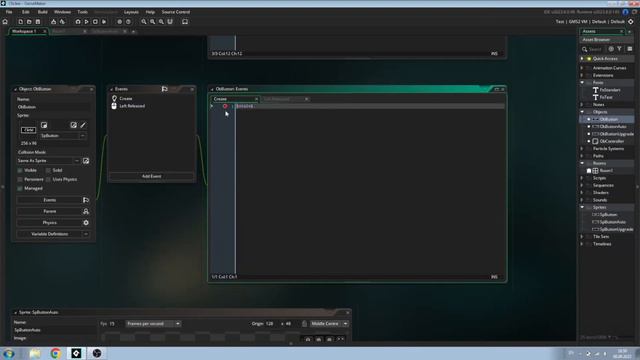Viewport: 640px width, 360px height.
Task: Toggle the Managed checkbox
Action: [x=20, y=188]
